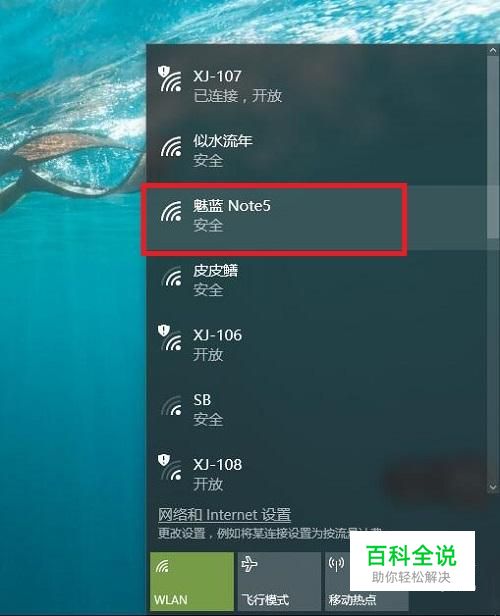Toggle the WLAN quick action tile

(x=192, y=582)
